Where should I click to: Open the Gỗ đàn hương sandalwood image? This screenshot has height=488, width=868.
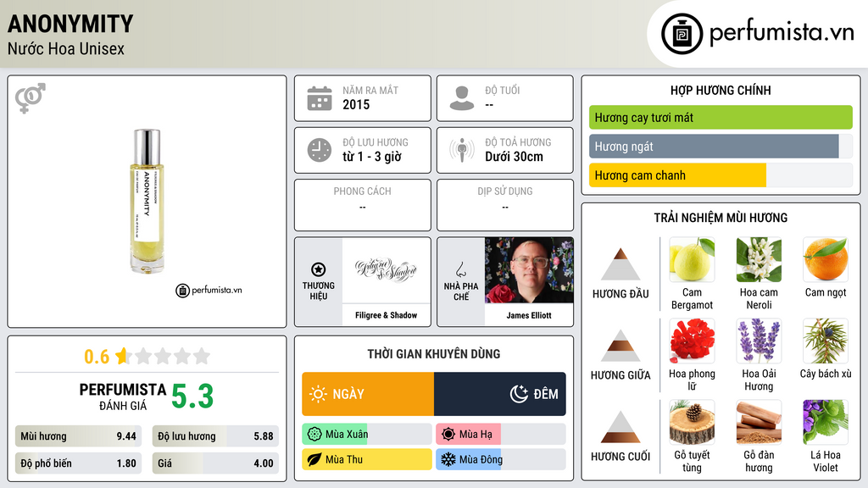point(759,423)
